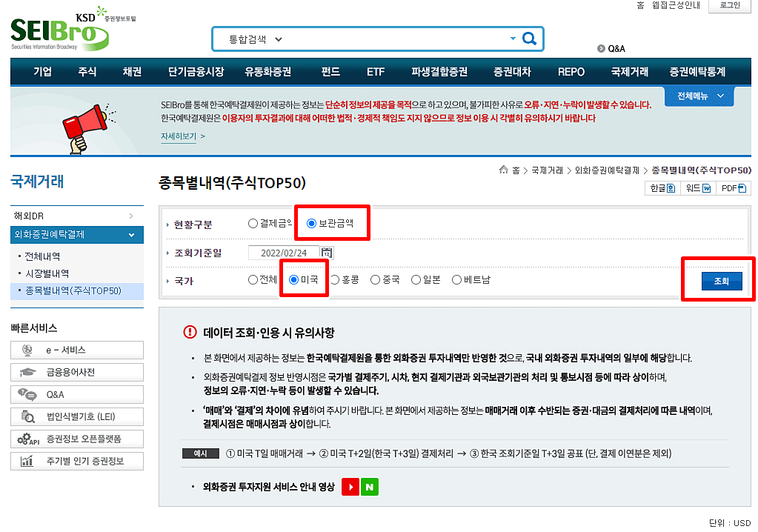Select 미국 country radio button

(293, 280)
